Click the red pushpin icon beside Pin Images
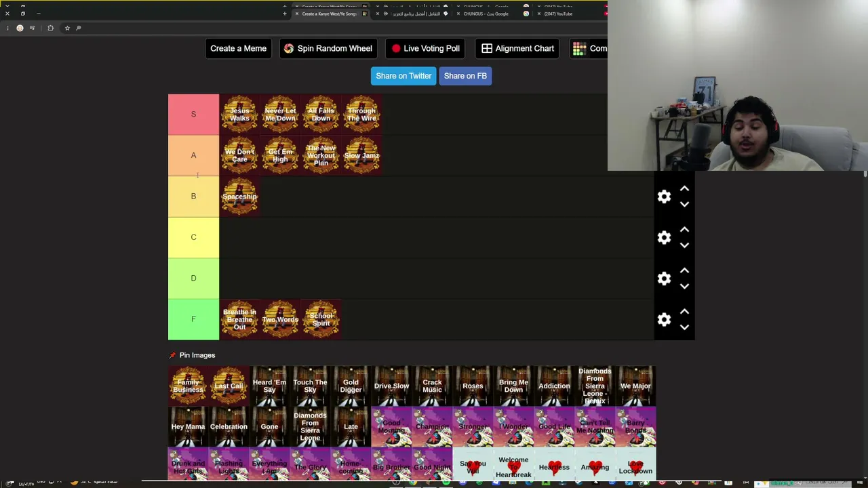 click(x=172, y=355)
